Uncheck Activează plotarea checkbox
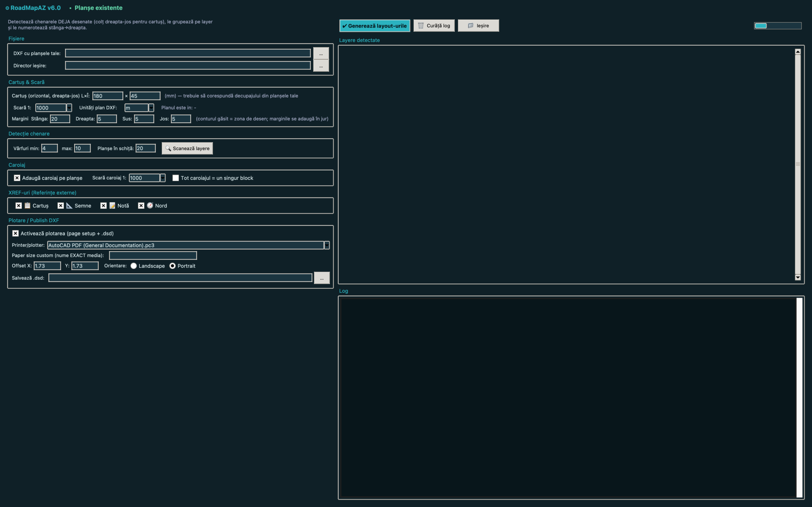812x507 pixels. pos(16,234)
